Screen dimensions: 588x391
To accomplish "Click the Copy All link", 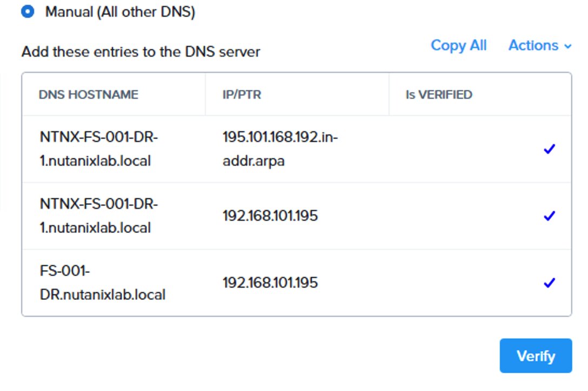I will 458,45.
